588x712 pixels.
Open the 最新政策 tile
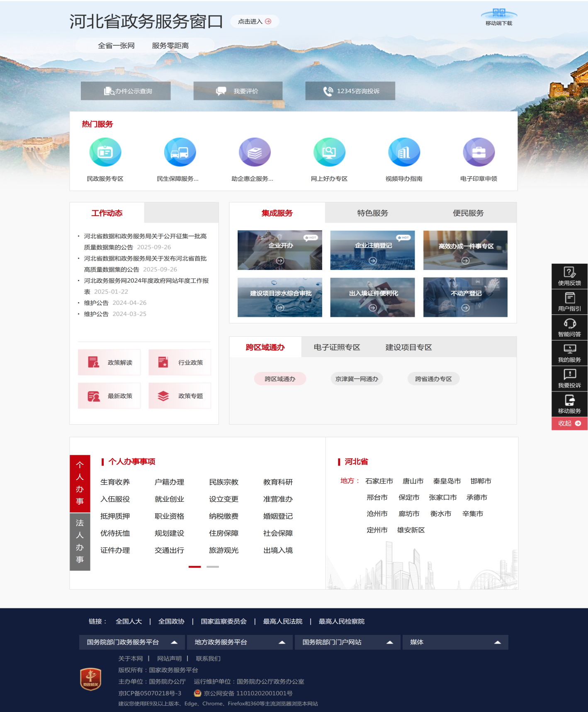(109, 396)
